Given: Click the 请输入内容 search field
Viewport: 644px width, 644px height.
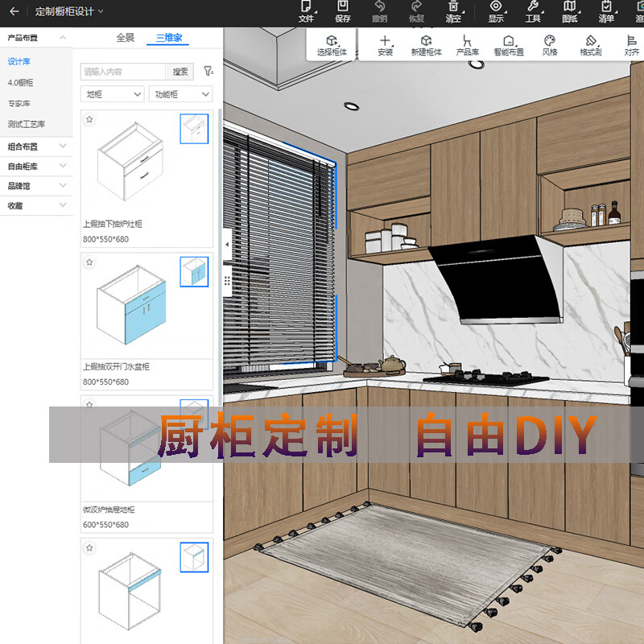Looking at the screenshot, I should click(x=122, y=72).
